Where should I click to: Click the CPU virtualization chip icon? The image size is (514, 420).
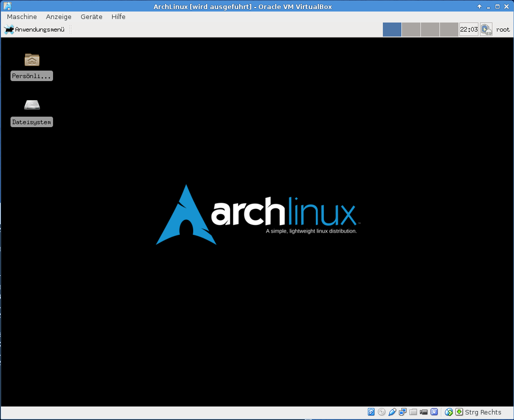[x=434, y=412]
